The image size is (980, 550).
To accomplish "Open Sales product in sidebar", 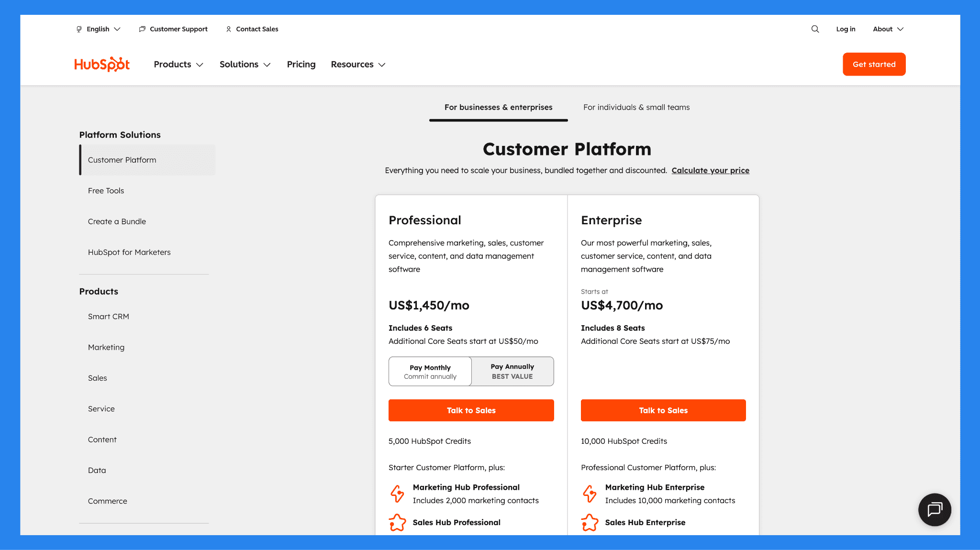I will [97, 378].
